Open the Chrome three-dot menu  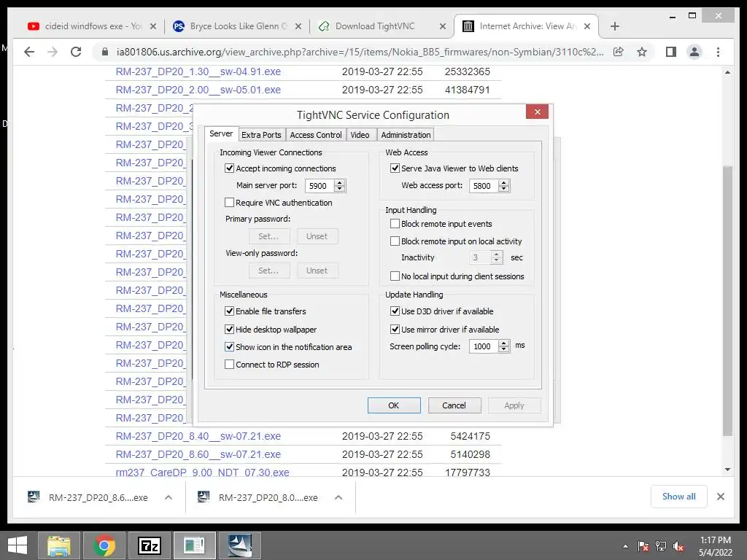(718, 52)
